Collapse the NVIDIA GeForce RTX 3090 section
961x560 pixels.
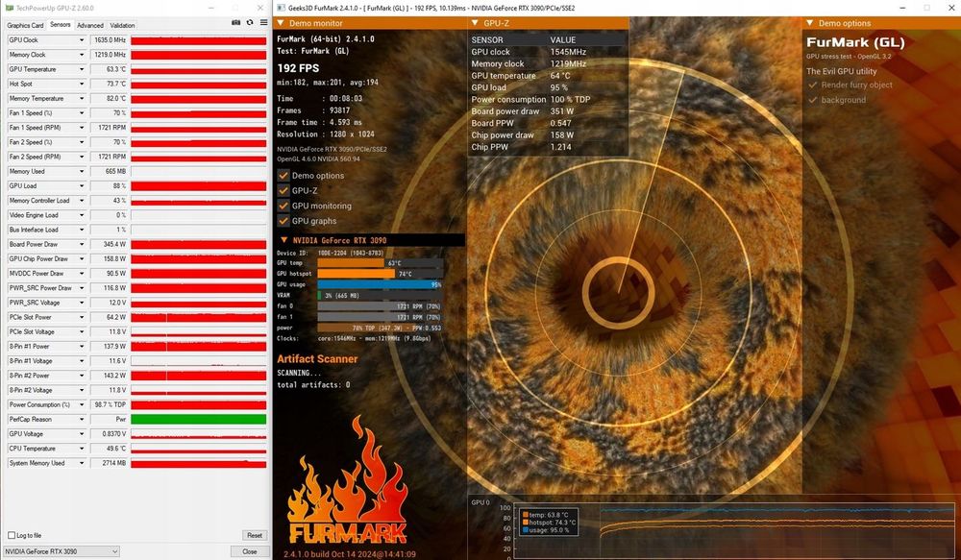(x=283, y=240)
